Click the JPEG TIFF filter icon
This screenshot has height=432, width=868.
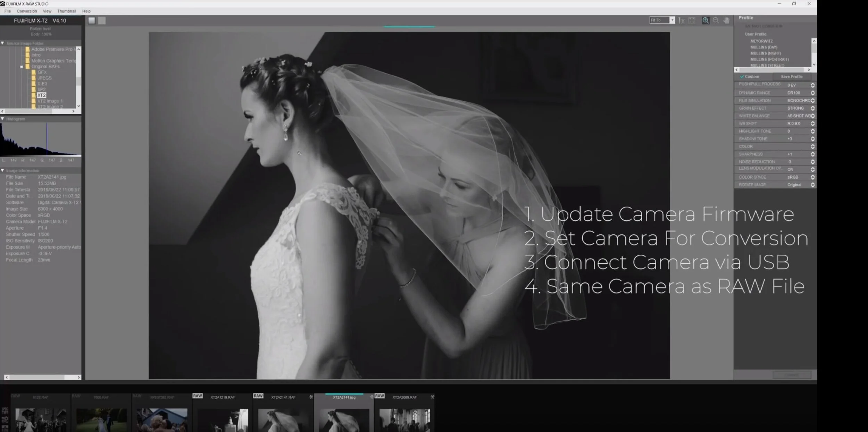tap(5, 411)
